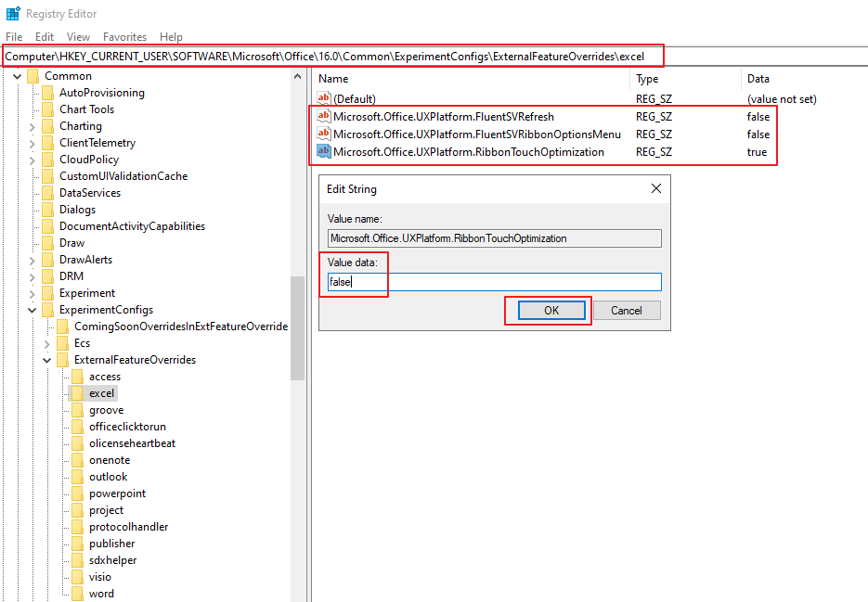Click the publisher folder icon
Image resolution: width=868 pixels, height=602 pixels.
77,544
